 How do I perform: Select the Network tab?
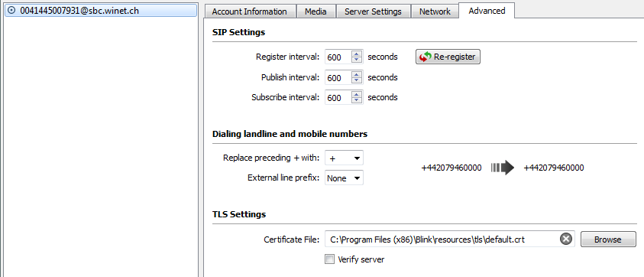[435, 11]
